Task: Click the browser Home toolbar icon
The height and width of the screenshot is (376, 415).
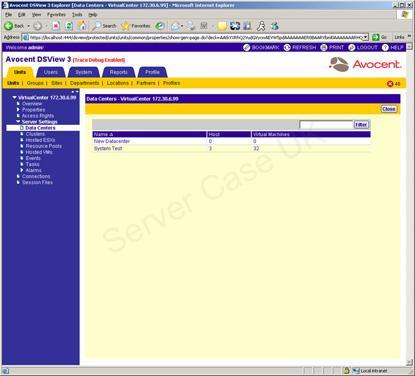Action: tap(82, 26)
